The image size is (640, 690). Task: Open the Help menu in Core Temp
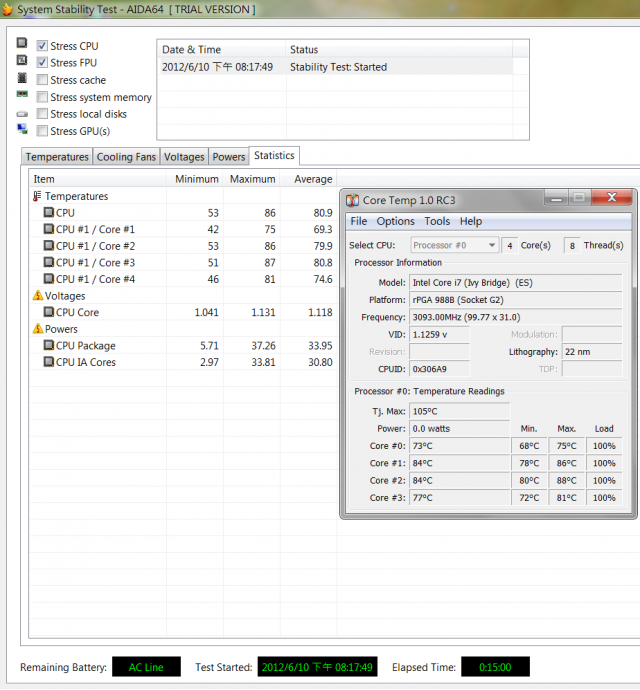tap(471, 221)
